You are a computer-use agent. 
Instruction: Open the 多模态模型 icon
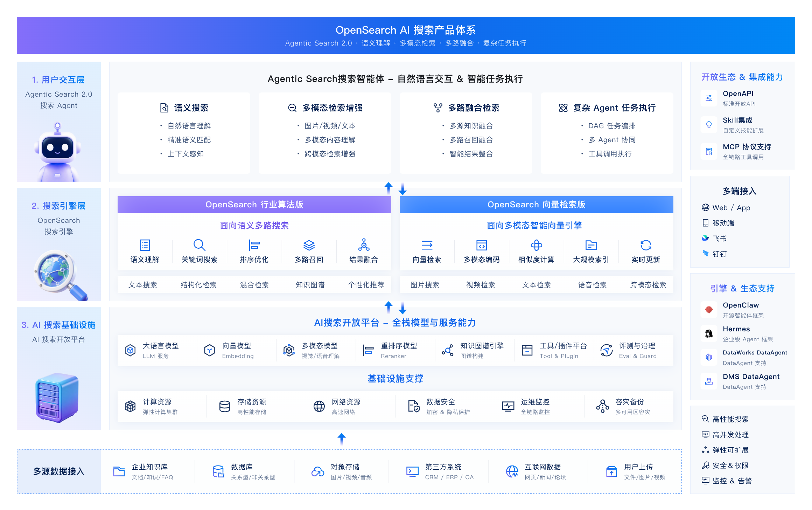pyautogui.click(x=289, y=350)
